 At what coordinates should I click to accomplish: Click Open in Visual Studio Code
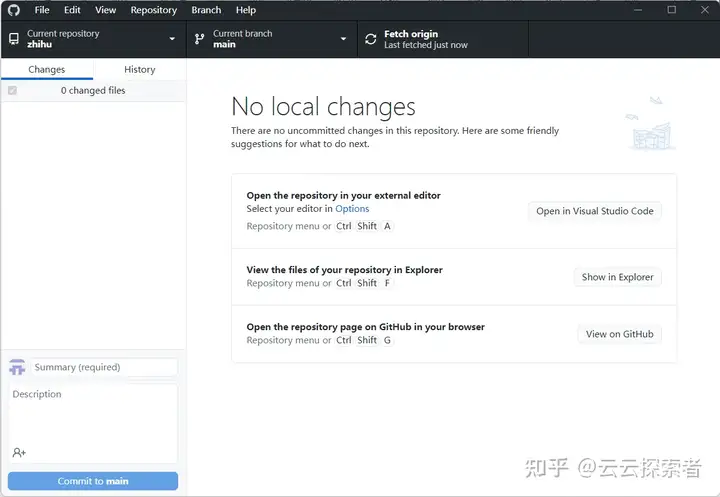point(595,211)
